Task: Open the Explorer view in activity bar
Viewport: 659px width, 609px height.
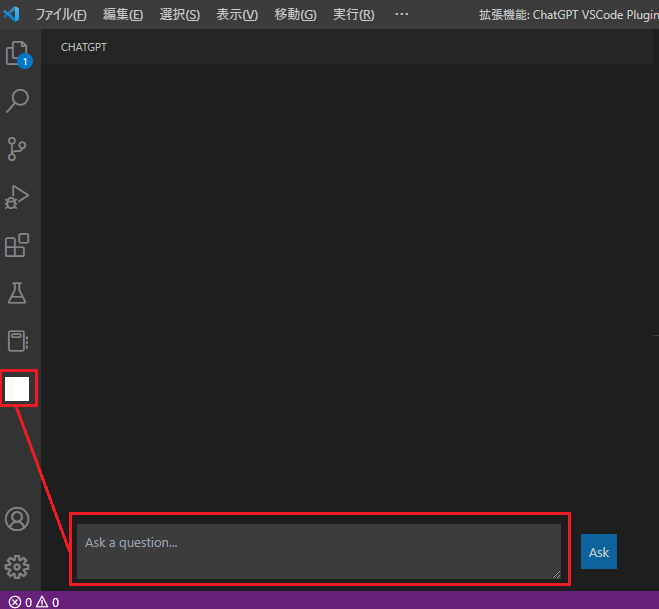Action: point(18,54)
